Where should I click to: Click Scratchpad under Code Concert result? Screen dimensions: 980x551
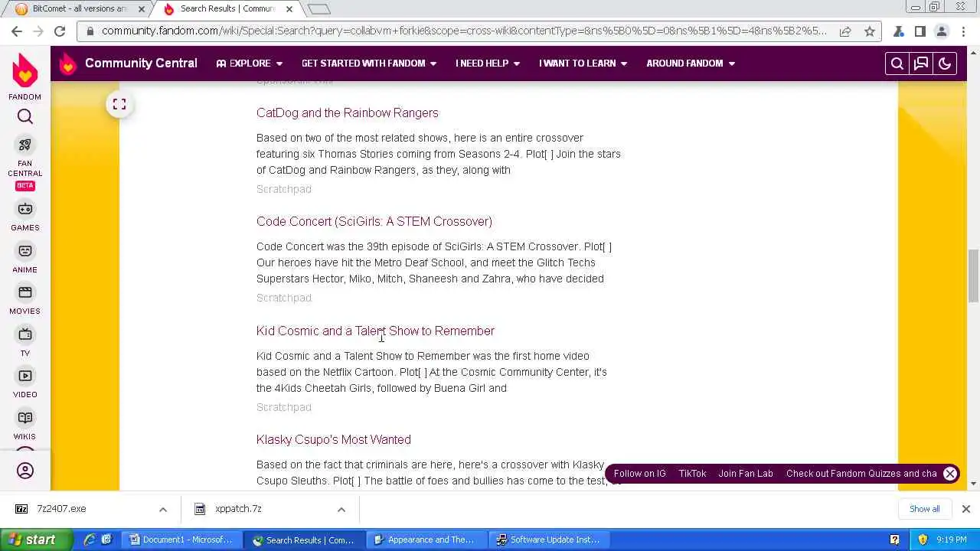284,298
